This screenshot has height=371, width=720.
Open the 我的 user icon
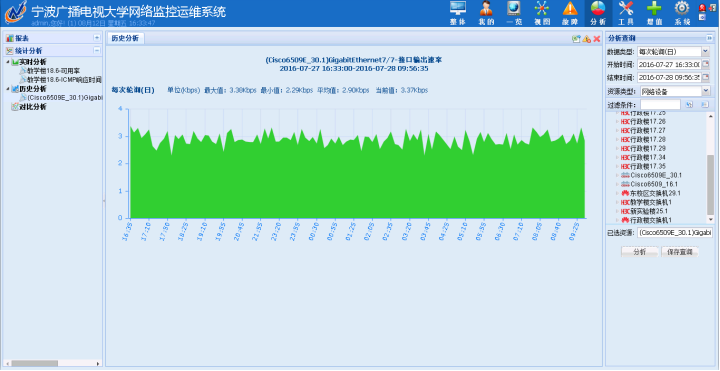coord(486,8)
